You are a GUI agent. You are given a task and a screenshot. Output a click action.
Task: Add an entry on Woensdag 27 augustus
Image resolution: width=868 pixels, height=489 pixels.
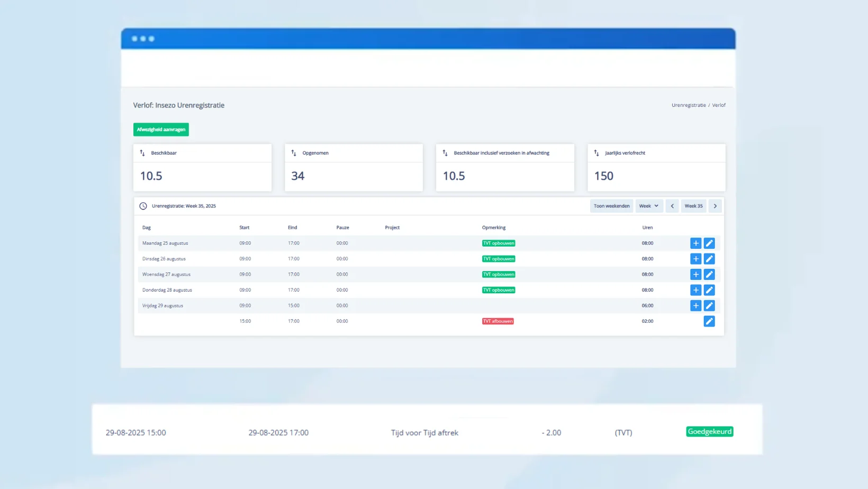[x=695, y=274]
